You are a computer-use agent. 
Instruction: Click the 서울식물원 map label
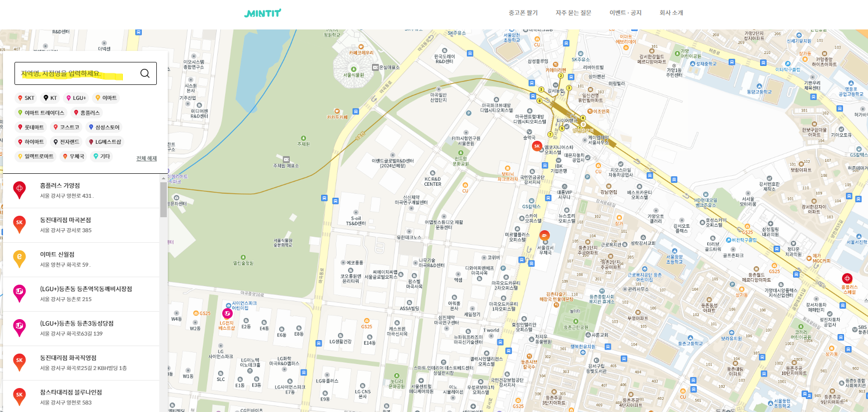(354, 75)
